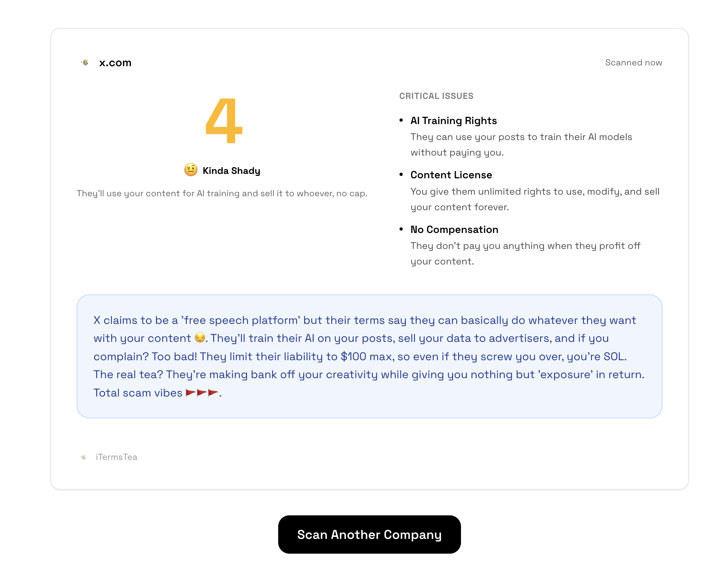Click the iTermsTea footer link
The image size is (728, 572).
click(116, 457)
